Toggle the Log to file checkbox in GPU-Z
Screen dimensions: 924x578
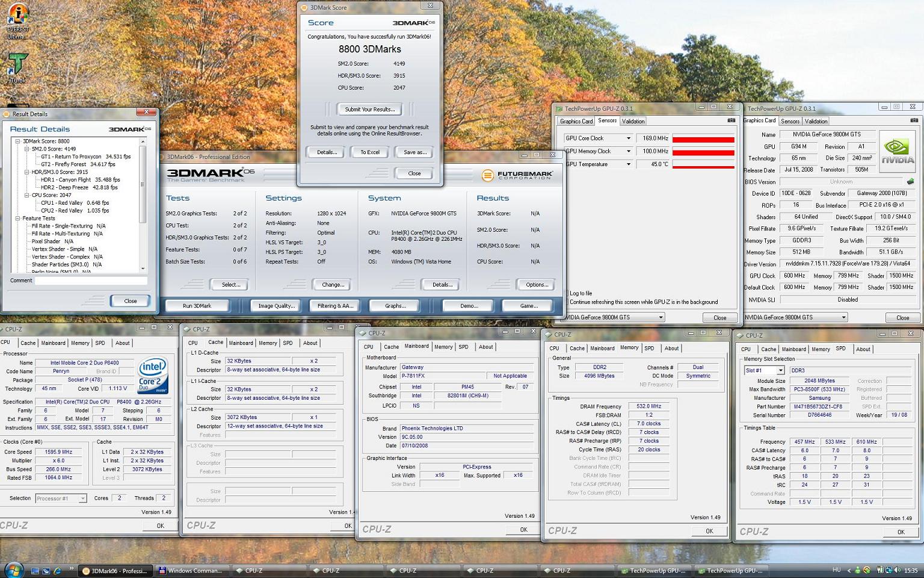tap(566, 293)
